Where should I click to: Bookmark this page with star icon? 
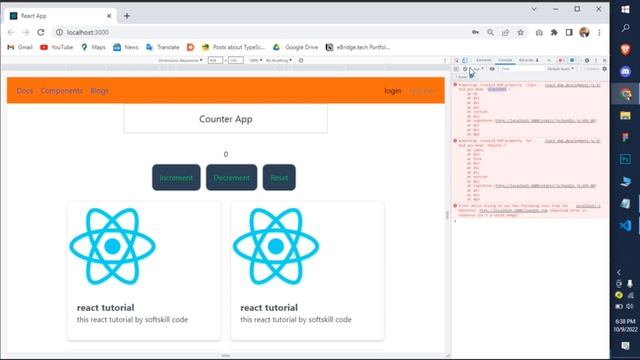(x=520, y=32)
